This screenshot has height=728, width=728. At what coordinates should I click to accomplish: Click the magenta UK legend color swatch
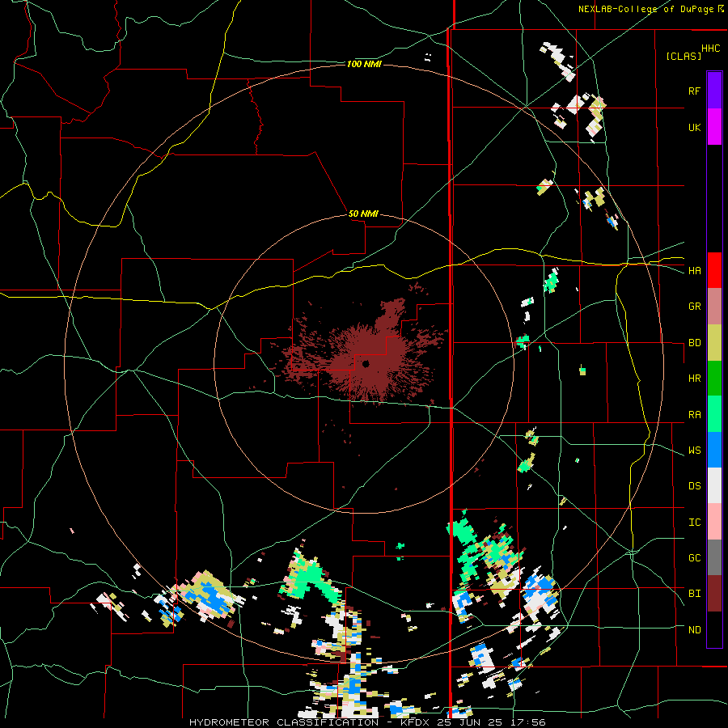pyautogui.click(x=714, y=127)
